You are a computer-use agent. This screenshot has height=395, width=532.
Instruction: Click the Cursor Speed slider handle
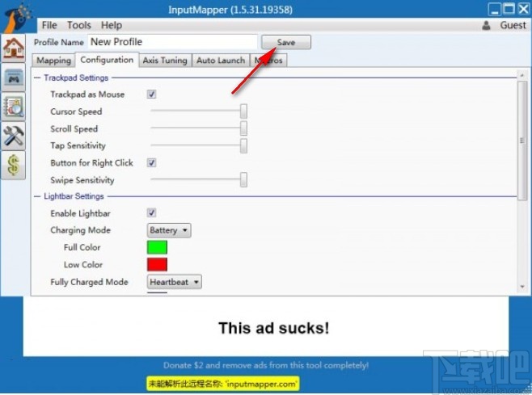(243, 111)
